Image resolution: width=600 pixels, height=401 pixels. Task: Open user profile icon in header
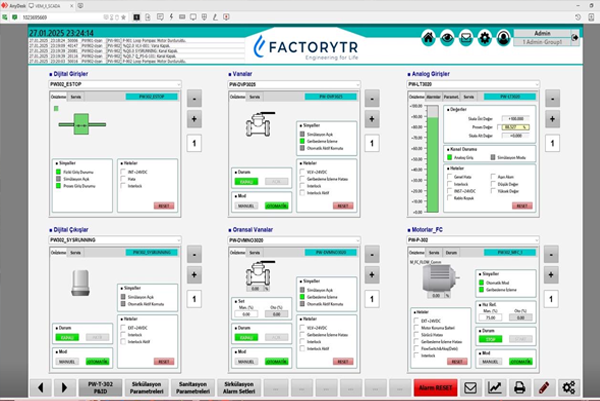pyautogui.click(x=504, y=38)
